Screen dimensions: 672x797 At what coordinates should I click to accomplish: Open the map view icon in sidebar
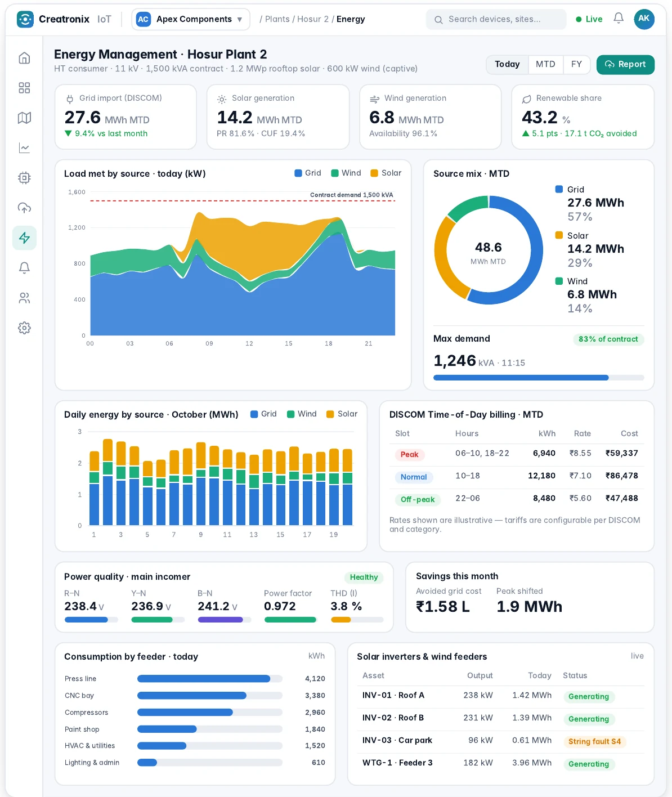pyautogui.click(x=24, y=118)
